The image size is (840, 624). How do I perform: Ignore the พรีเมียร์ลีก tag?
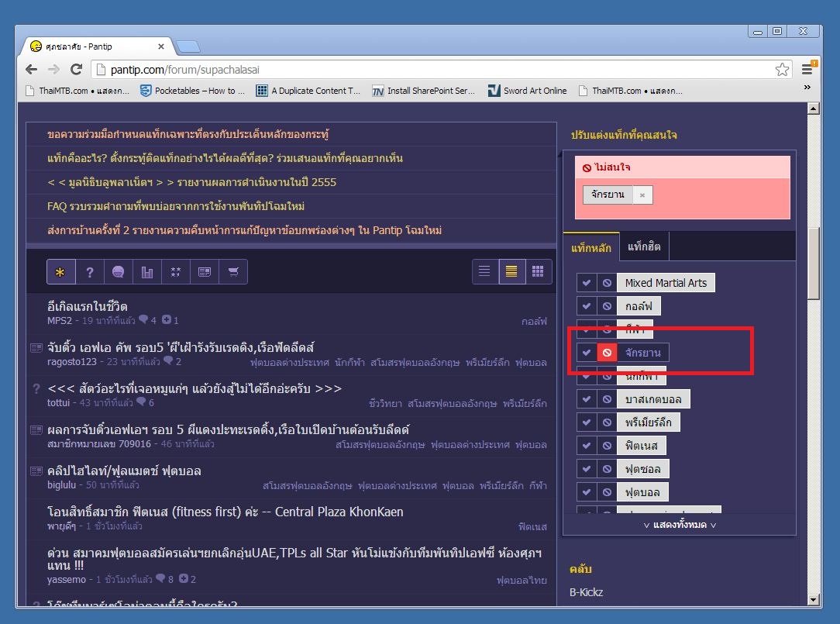tap(607, 422)
